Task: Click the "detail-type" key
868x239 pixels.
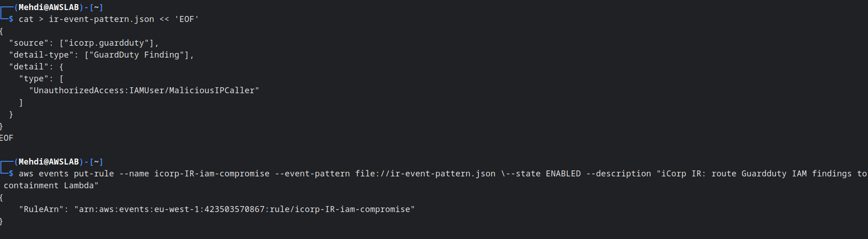Action: tap(41, 55)
